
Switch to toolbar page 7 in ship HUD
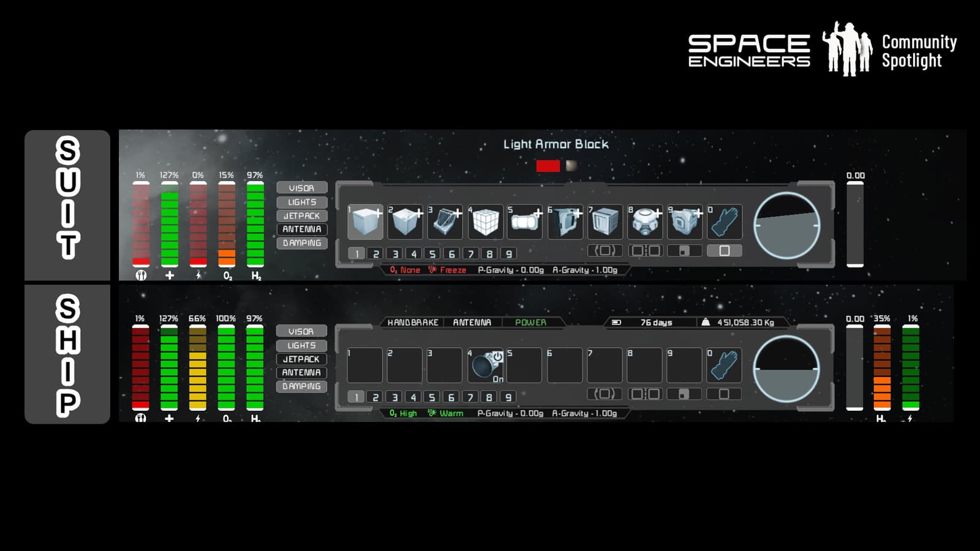click(x=470, y=397)
